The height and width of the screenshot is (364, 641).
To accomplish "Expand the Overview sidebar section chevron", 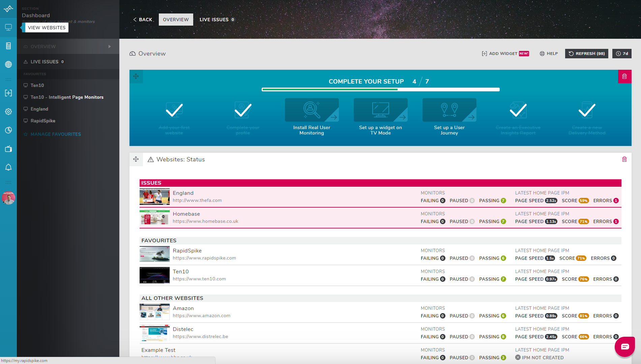I will [110, 46].
